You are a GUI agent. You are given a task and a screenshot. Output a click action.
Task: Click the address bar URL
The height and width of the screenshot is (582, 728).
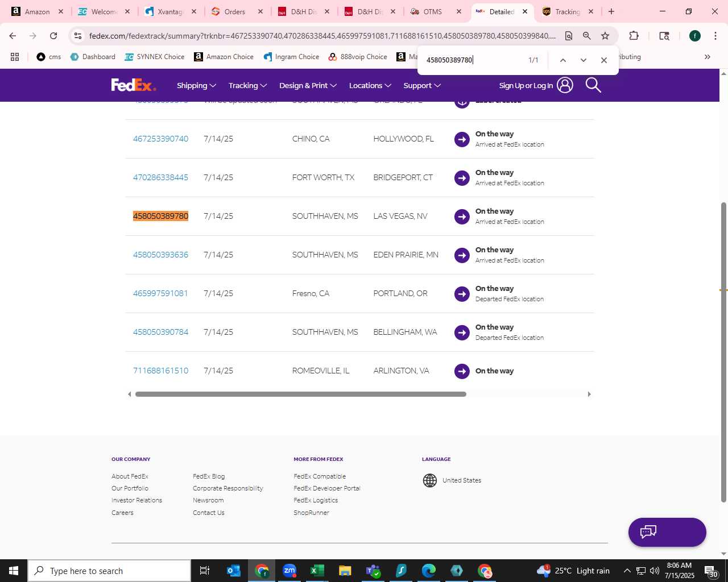click(x=322, y=36)
